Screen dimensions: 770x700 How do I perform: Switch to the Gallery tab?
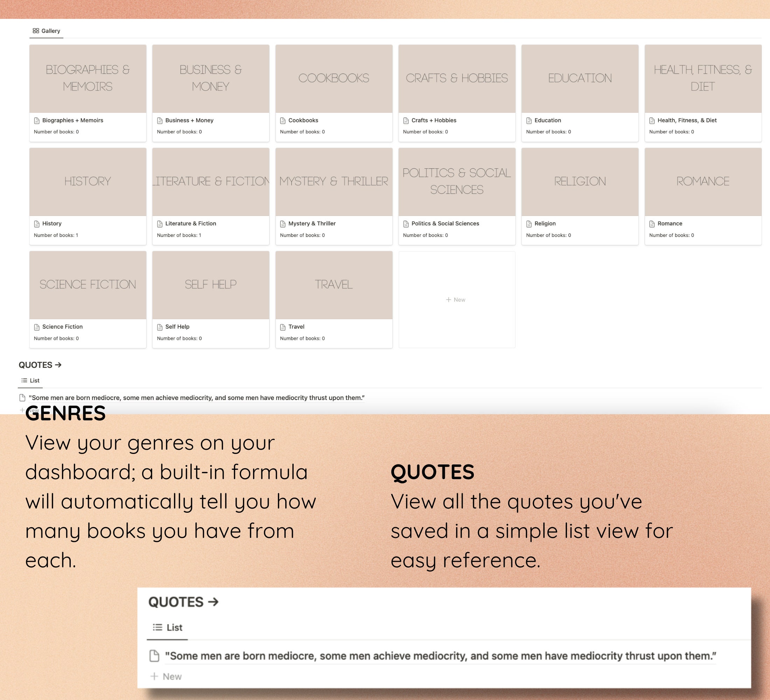[x=47, y=30]
